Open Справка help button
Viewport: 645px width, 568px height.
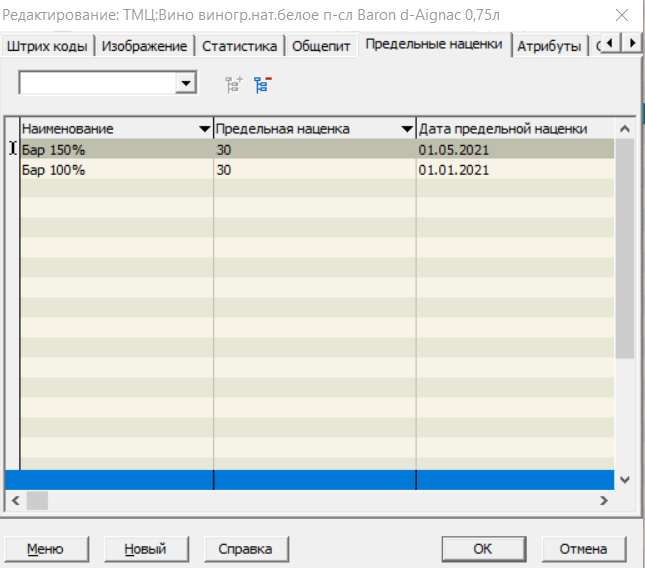pyautogui.click(x=245, y=549)
